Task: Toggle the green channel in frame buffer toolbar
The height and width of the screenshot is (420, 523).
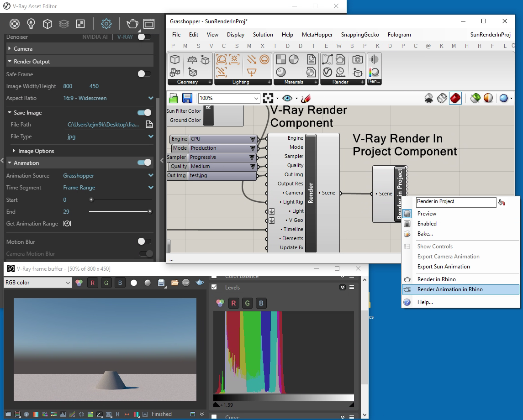Action: click(106, 283)
